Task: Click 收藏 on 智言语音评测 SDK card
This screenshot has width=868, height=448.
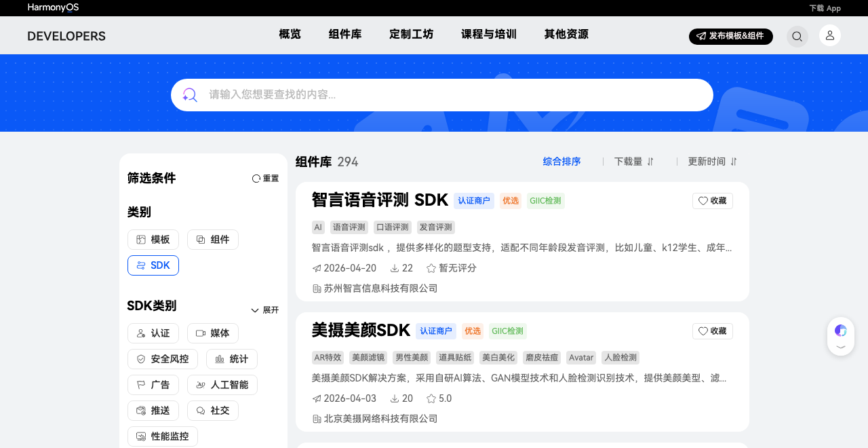Action: pos(713,201)
